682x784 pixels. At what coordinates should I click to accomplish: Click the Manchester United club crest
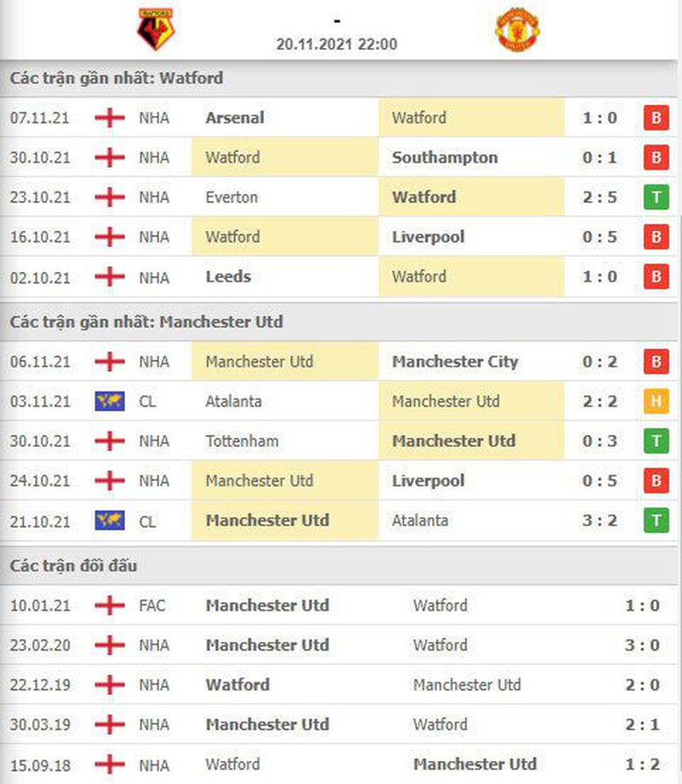point(517,30)
